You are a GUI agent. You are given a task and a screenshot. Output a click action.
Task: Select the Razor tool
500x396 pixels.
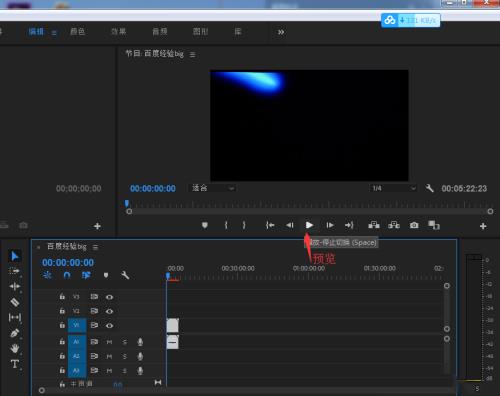[x=15, y=302]
